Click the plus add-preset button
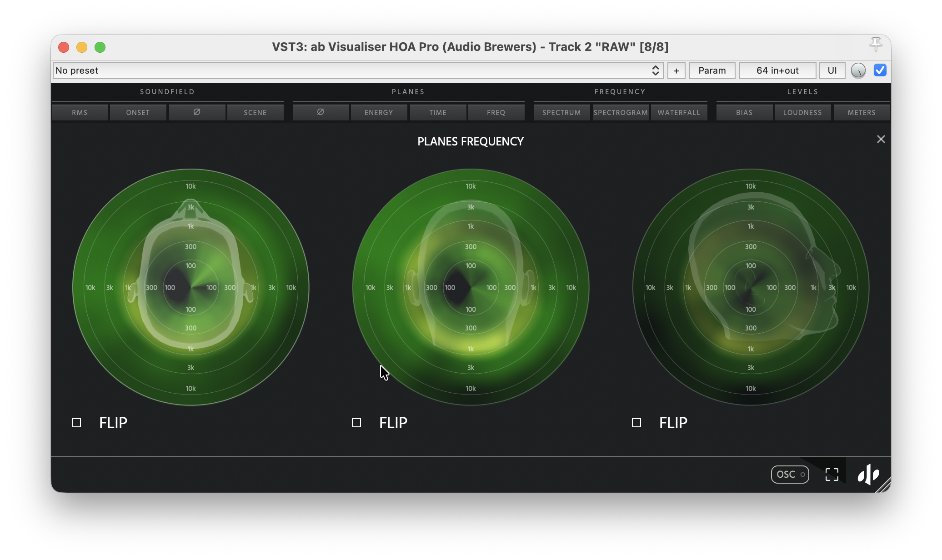Screen dimensions: 942x560 (x=676, y=70)
